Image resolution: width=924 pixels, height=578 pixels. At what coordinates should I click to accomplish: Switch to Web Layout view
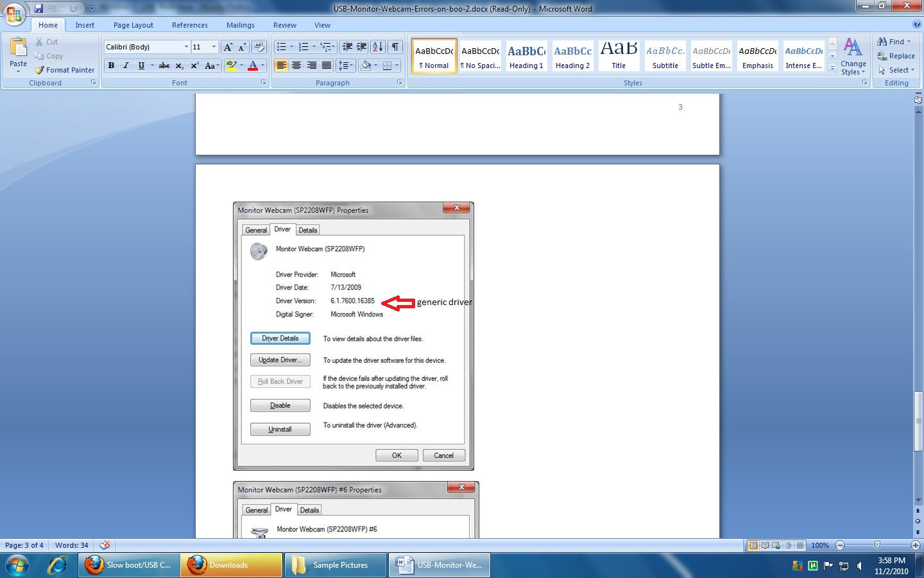[x=776, y=545]
